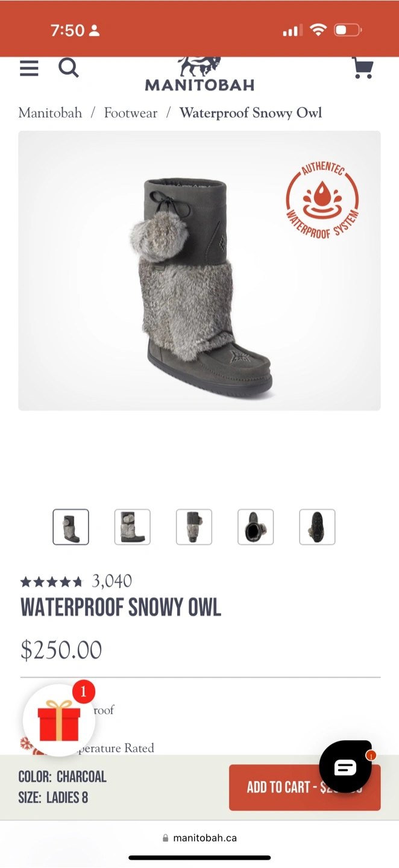Open the shopping cart icon

point(363,68)
